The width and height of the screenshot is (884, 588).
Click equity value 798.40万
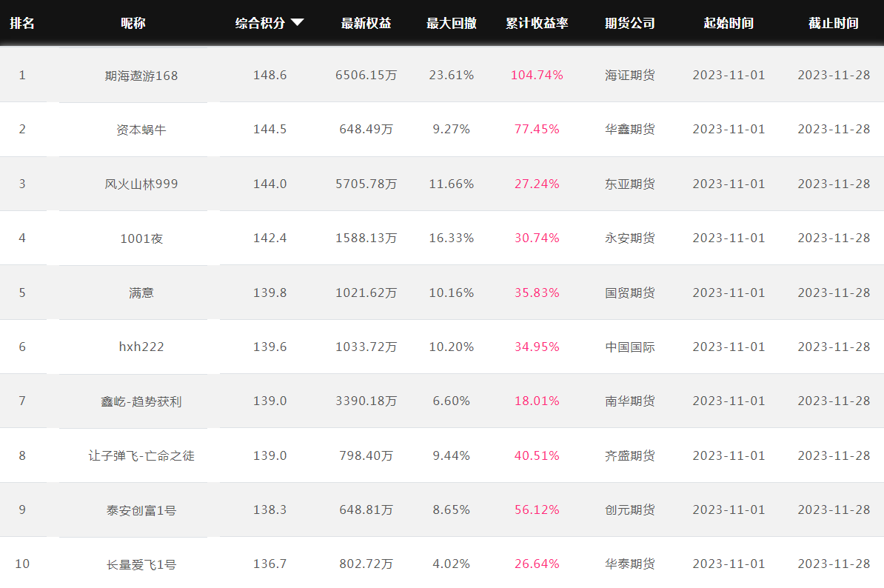[x=366, y=455]
